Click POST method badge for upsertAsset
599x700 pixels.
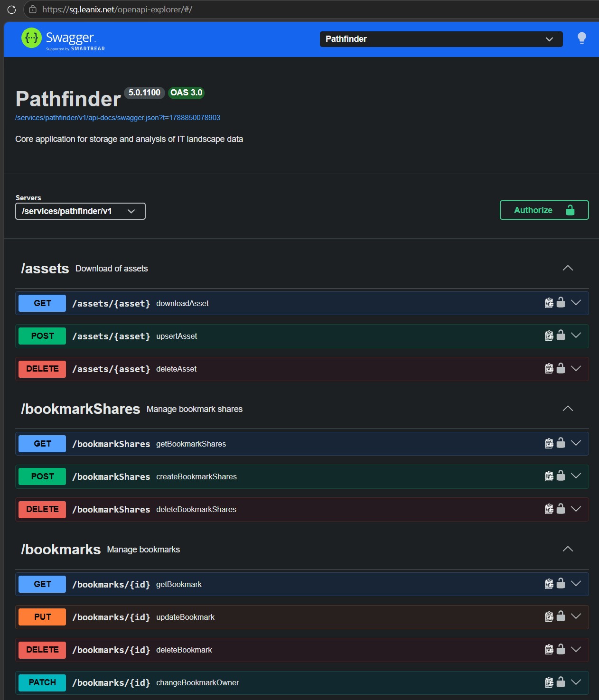click(x=42, y=336)
